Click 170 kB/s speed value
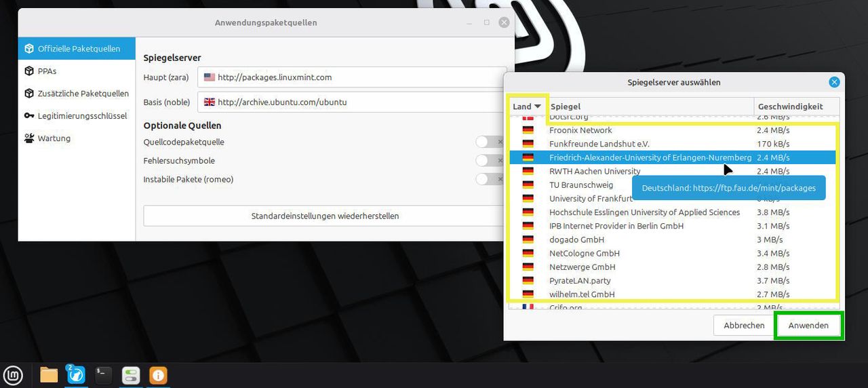Viewport: 868px width, 388px height. (774, 144)
